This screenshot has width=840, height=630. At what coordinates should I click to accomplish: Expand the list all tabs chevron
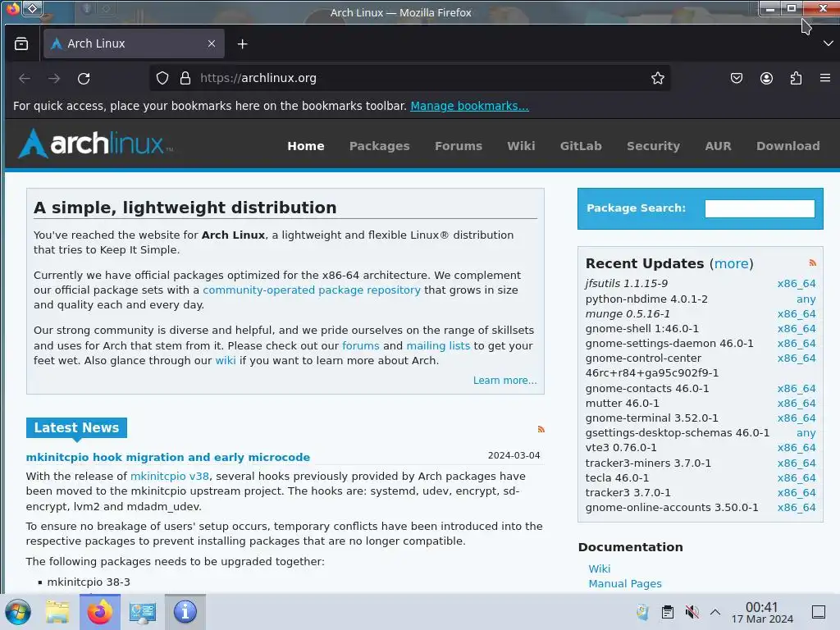tap(828, 44)
